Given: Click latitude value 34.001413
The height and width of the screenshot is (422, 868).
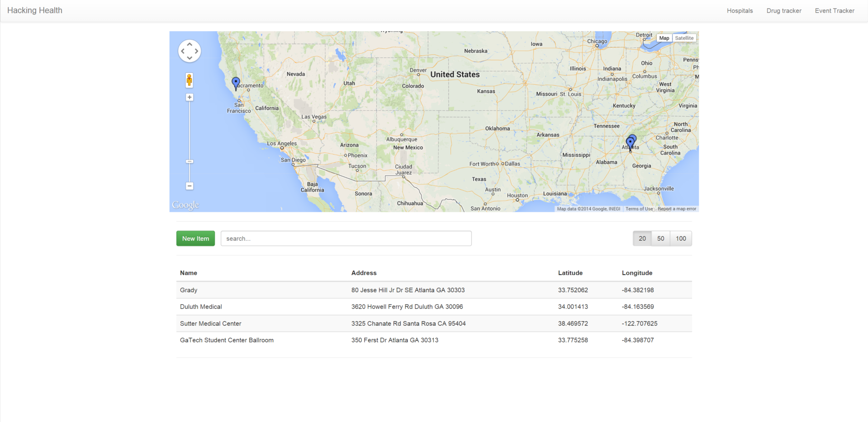Looking at the screenshot, I should point(573,307).
